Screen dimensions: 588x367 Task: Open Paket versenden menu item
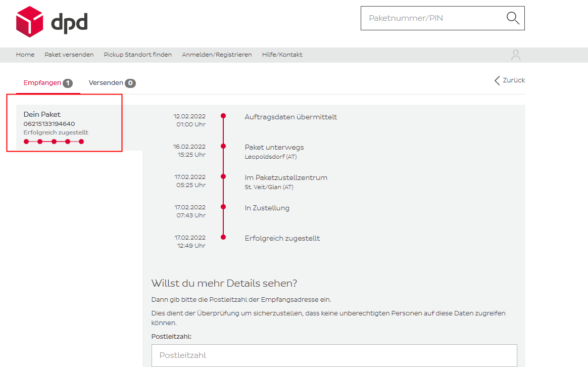tap(69, 55)
